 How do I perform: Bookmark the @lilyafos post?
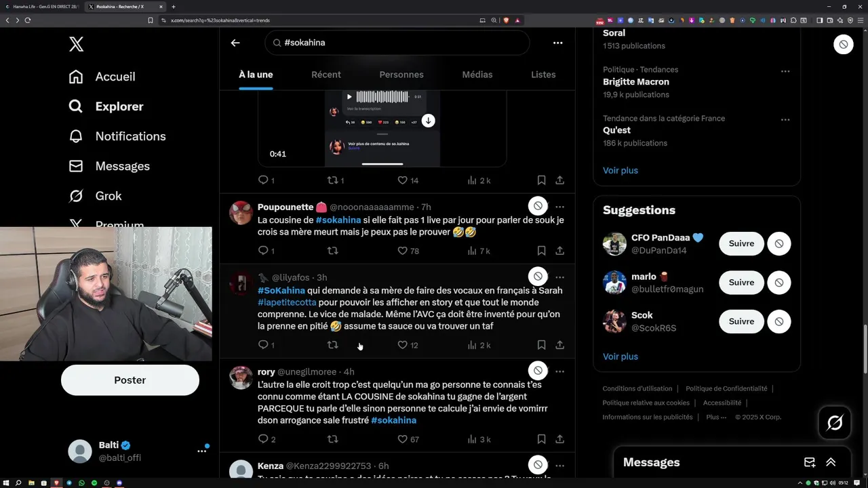(541, 345)
